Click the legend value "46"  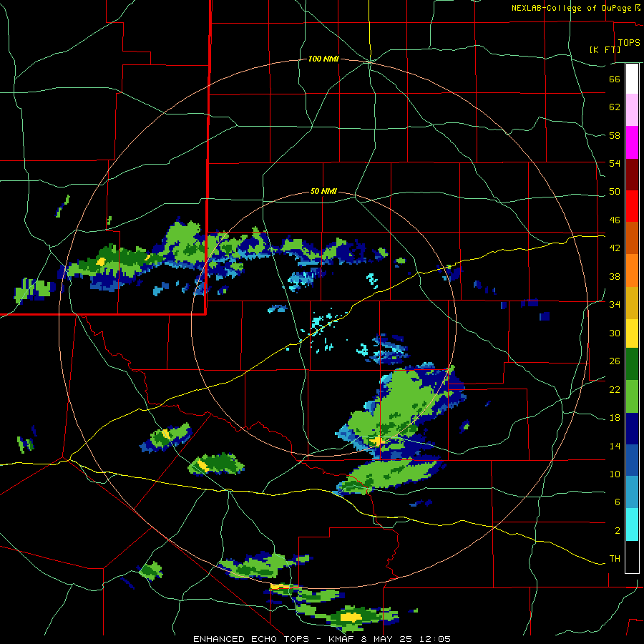(615, 220)
